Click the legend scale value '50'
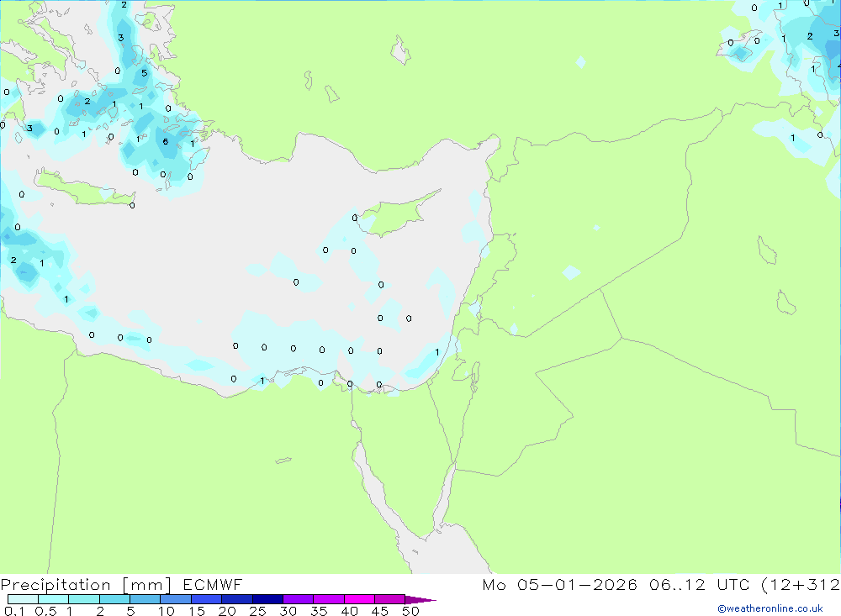841x616 pixels. [410, 611]
